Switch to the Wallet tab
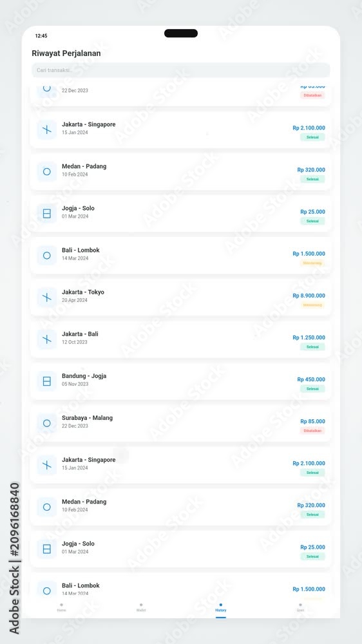362x644 pixels. pyautogui.click(x=141, y=608)
